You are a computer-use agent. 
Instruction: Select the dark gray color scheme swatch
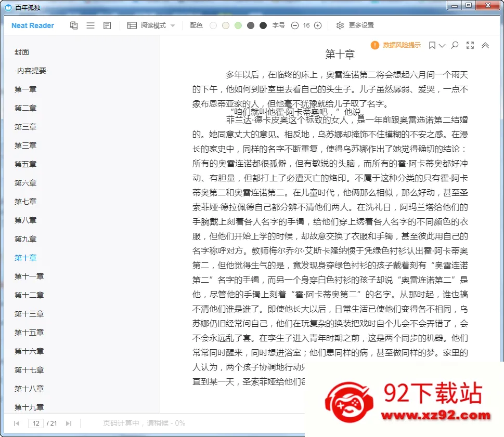tap(251, 25)
